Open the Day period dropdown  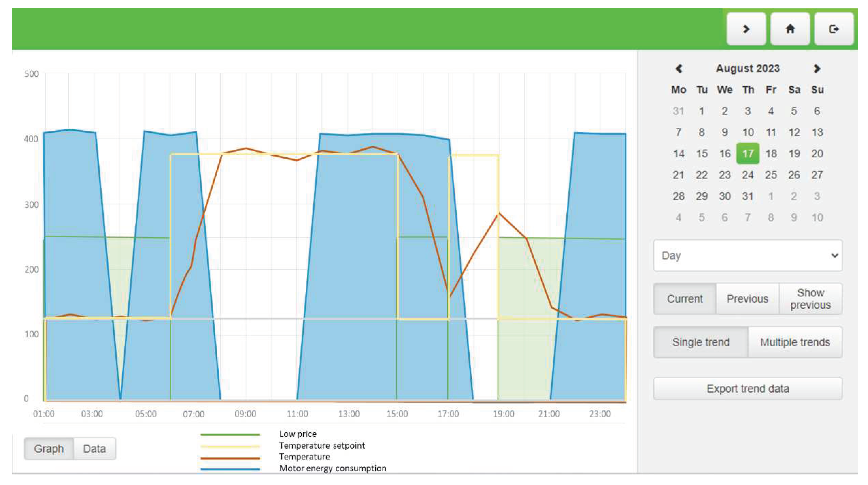point(747,255)
